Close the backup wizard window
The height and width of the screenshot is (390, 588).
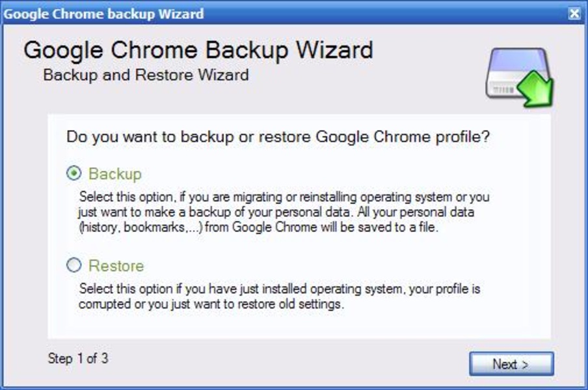coord(573,13)
